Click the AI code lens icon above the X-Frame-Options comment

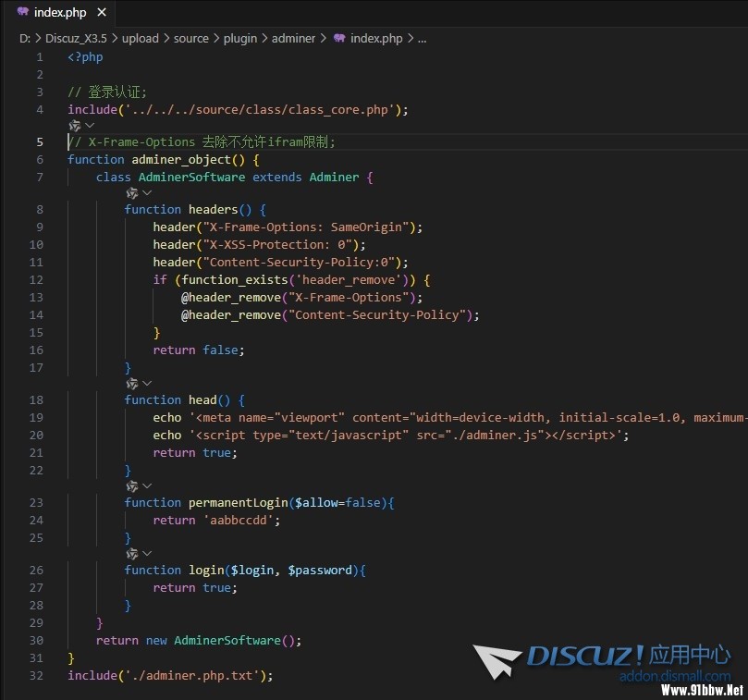coord(74,125)
